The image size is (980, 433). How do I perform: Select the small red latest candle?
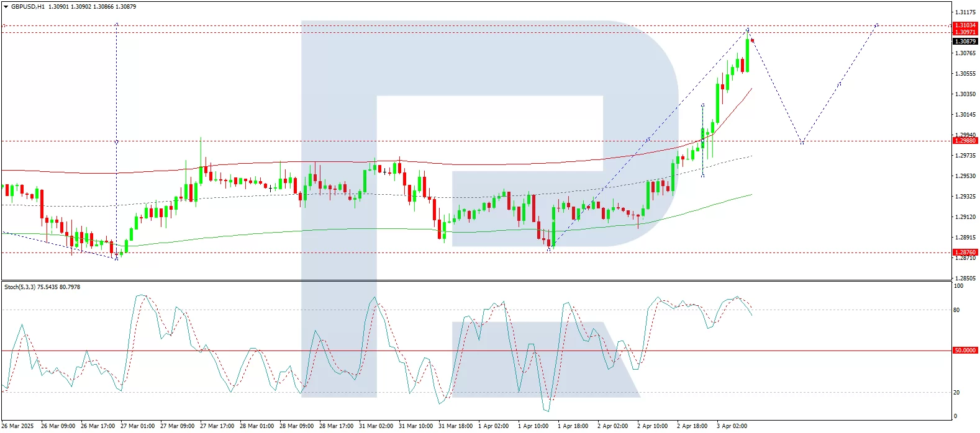click(x=752, y=41)
